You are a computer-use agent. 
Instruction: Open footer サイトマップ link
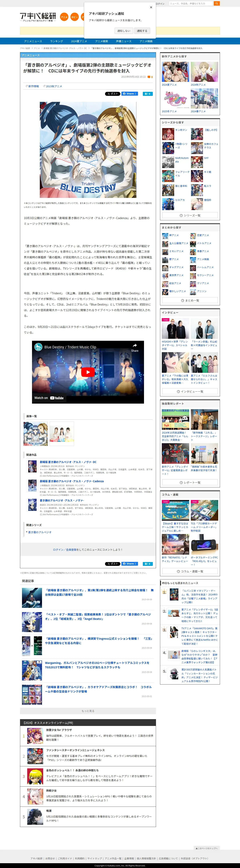[x=95, y=858]
